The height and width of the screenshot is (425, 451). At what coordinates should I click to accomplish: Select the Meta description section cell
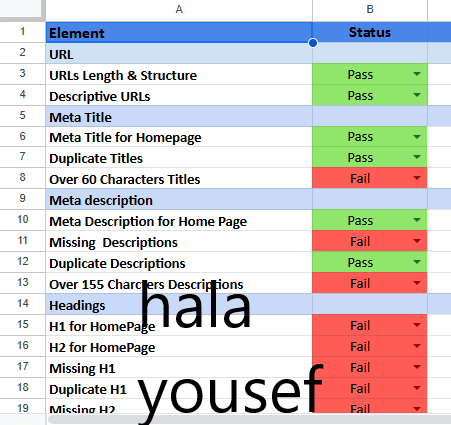179,200
